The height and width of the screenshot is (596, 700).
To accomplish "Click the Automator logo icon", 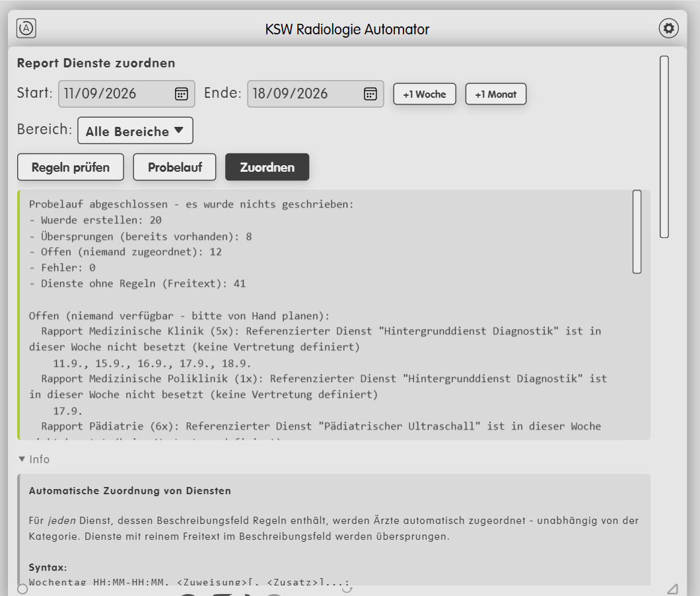I will [26, 28].
